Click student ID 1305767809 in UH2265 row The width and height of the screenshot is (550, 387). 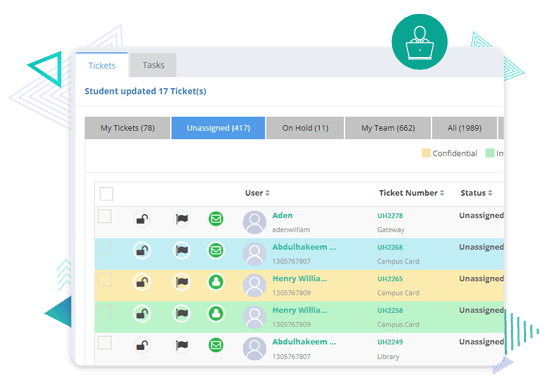(291, 293)
